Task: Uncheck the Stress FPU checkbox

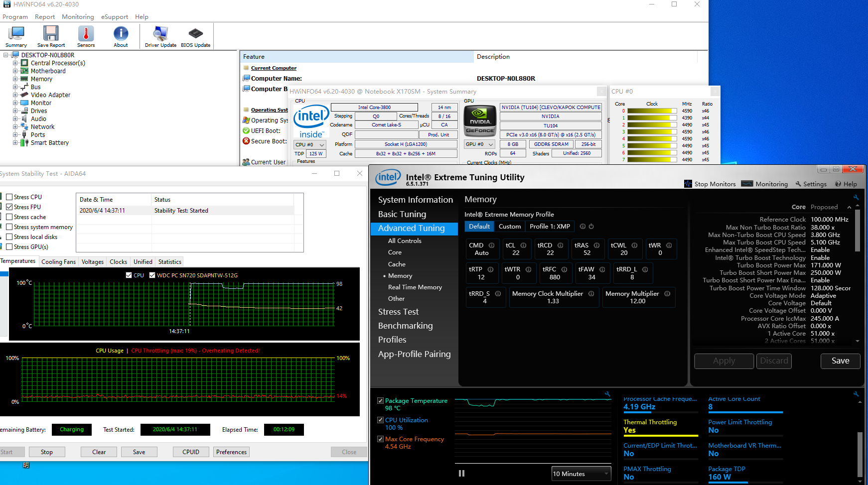Action: click(x=9, y=207)
